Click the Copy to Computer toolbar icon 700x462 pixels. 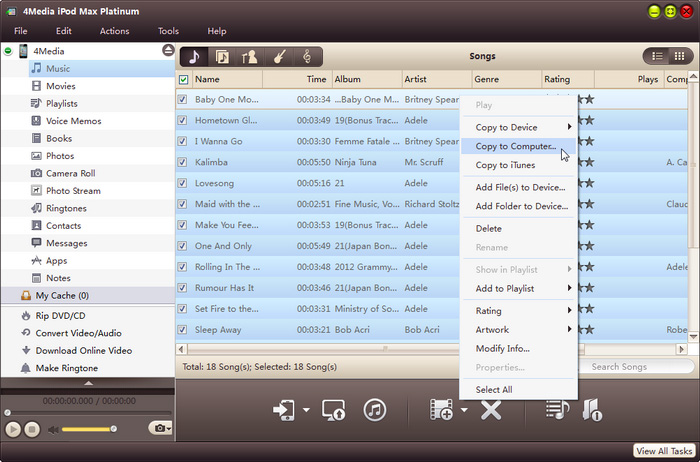[334, 410]
